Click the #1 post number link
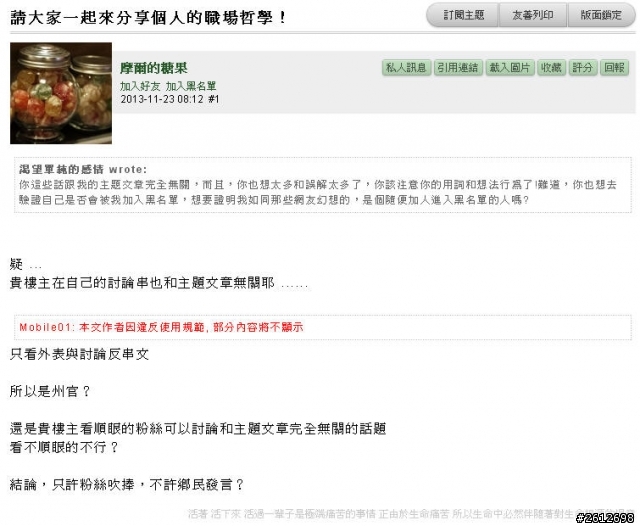The image size is (640, 526). pyautogui.click(x=213, y=99)
